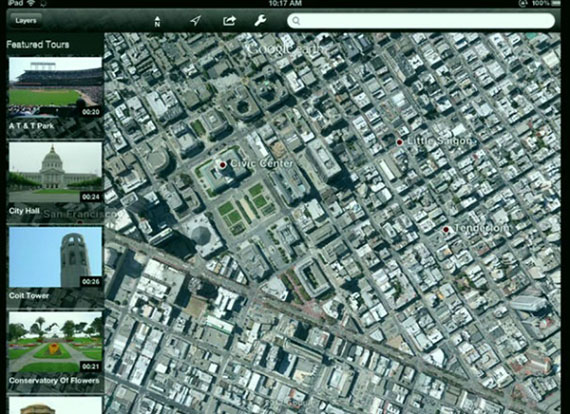Viewport: 570px width, 414px height.
Task: Tap the Wi-Fi icon in status bar
Action: (31, 3)
